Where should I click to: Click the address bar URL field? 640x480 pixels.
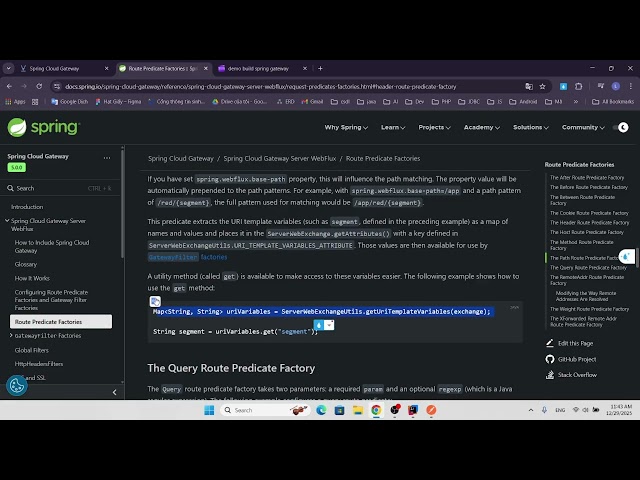260,86
